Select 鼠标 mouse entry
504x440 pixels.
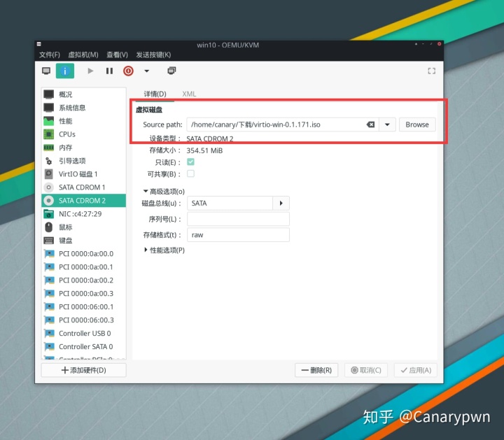pos(83,227)
